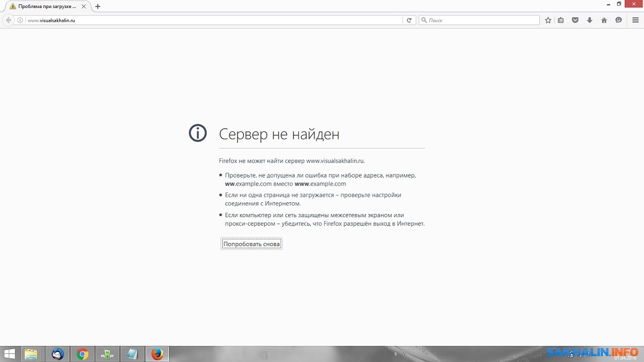Open Google Chrome from the taskbar
Image resolution: width=644 pixels, height=362 pixels.
pos(82,354)
